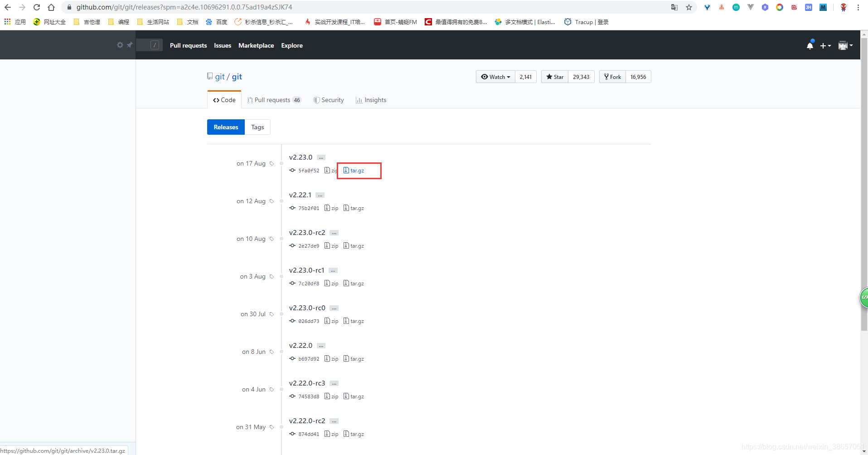Open the translate page icon in the address bar
The width and height of the screenshot is (868, 455).
(x=674, y=7)
